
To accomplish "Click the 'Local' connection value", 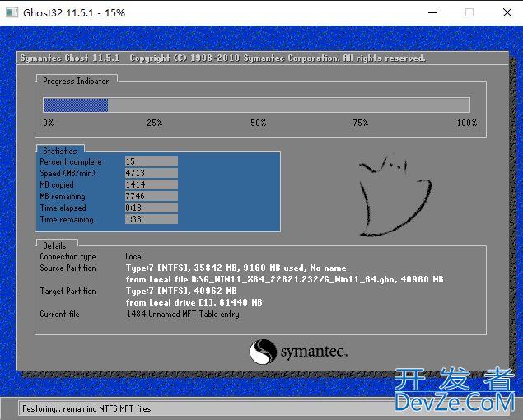I will click(x=134, y=257).
